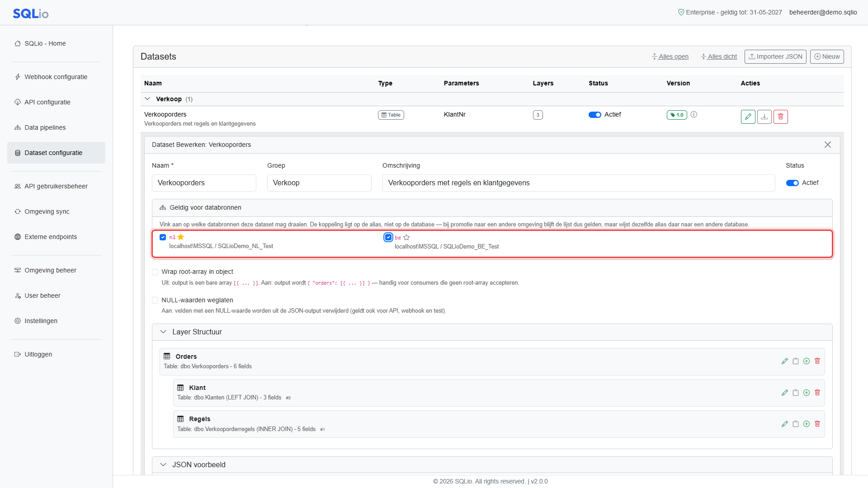Click the gold star next to nl datasource
Viewport: 868px width, 488px height.
[181, 237]
